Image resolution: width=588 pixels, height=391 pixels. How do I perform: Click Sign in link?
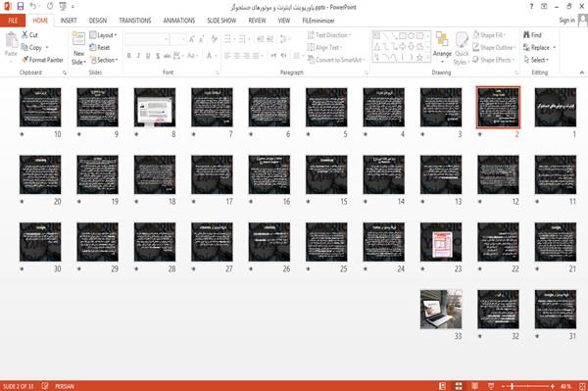566,21
